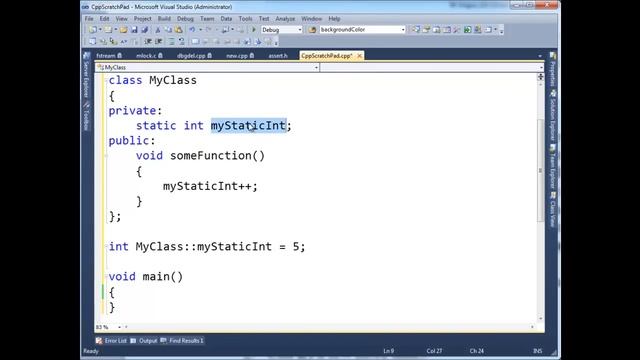640x360 pixels.
Task: Open the Output panel tab
Action: point(144,341)
